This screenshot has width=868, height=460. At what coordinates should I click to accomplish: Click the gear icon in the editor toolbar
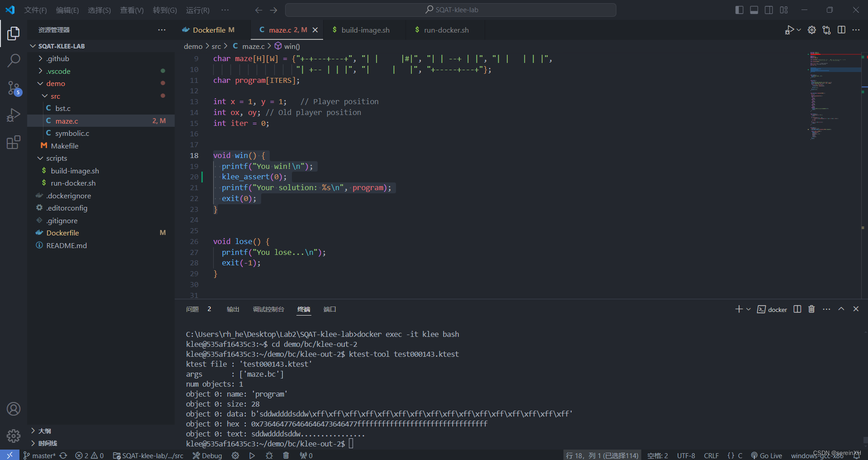coord(812,30)
